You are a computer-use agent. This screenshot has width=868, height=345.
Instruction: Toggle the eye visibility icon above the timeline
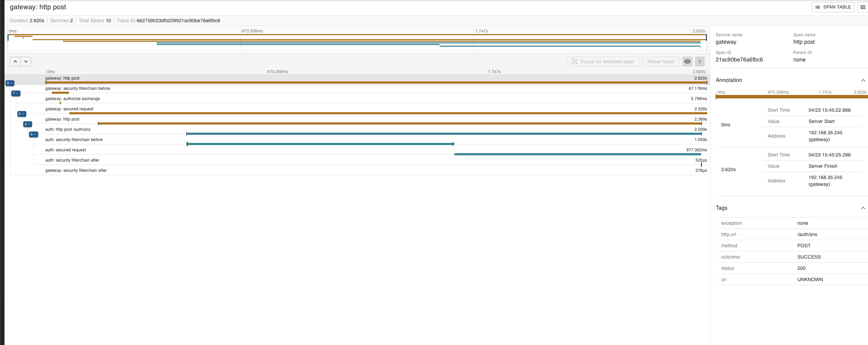tap(687, 61)
